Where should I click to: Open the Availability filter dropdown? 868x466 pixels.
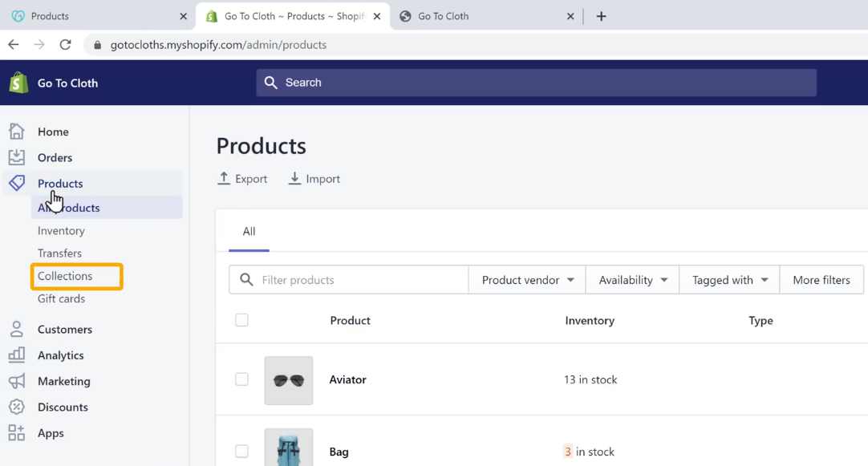pyautogui.click(x=633, y=279)
